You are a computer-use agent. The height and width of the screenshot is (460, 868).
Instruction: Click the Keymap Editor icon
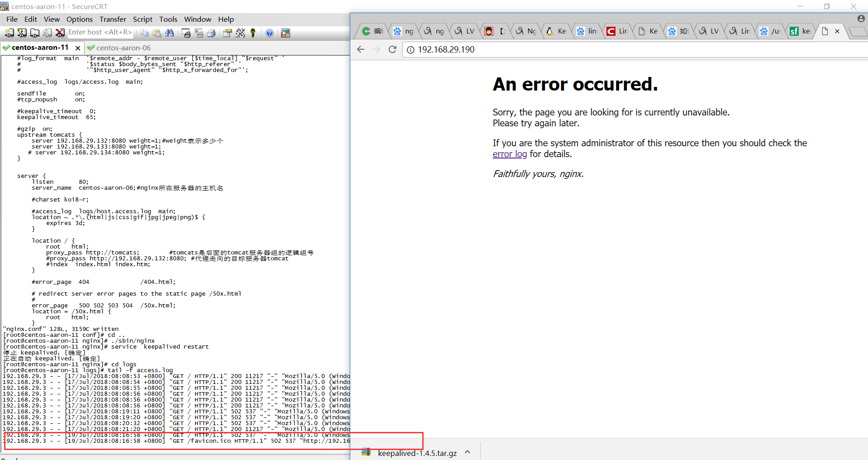pos(240,33)
